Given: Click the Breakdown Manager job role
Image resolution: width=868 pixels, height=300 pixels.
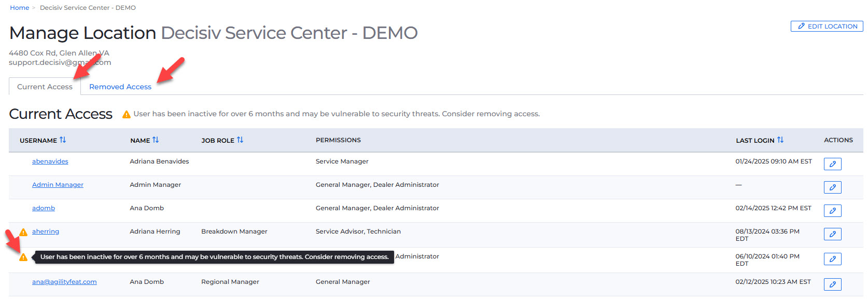Looking at the screenshot, I should (x=234, y=231).
